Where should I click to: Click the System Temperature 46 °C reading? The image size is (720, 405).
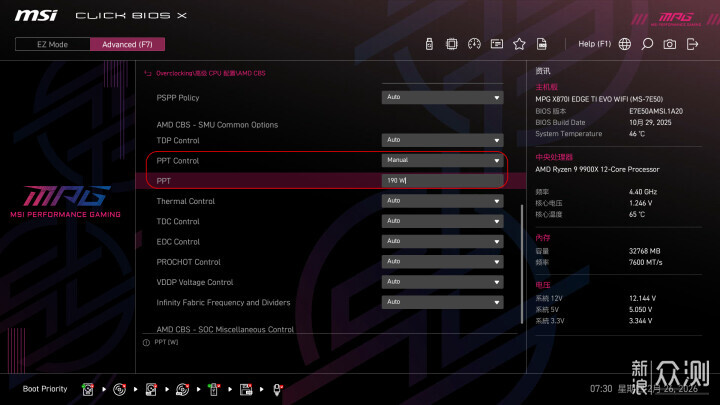click(636, 134)
